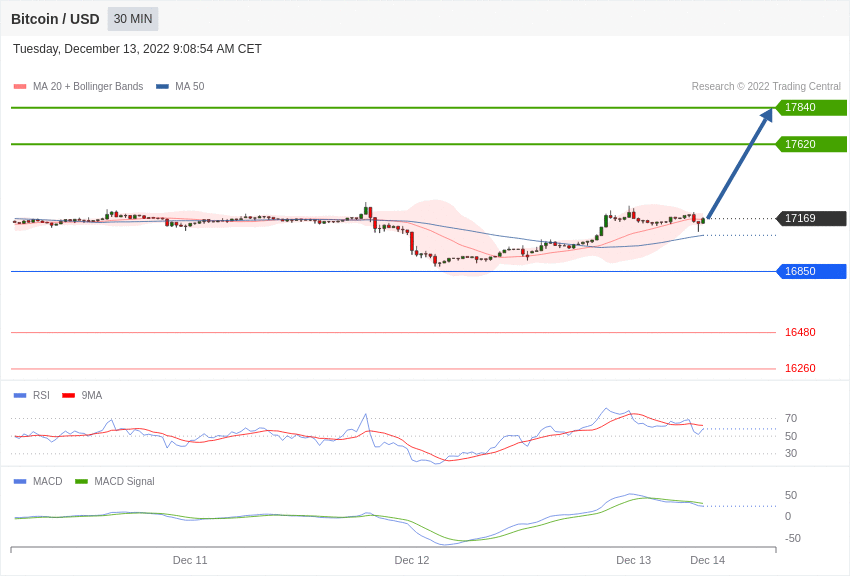Click the 17620 resistance price tag
Image resolution: width=850 pixels, height=576 pixels.
(812, 144)
